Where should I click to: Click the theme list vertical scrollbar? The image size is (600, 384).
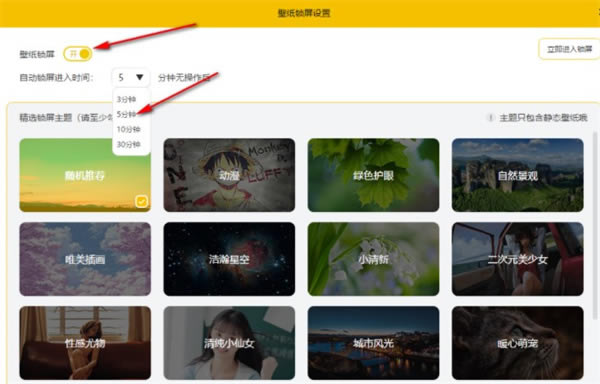click(x=595, y=226)
